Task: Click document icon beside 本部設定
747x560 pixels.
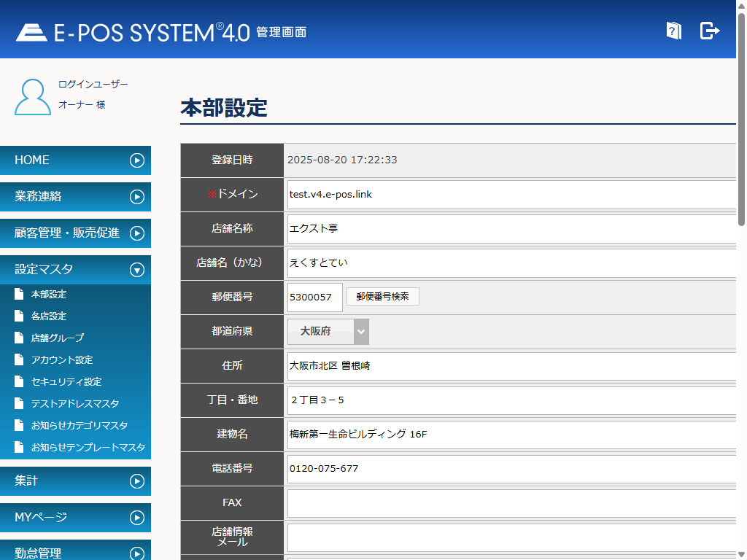Action: click(x=19, y=295)
